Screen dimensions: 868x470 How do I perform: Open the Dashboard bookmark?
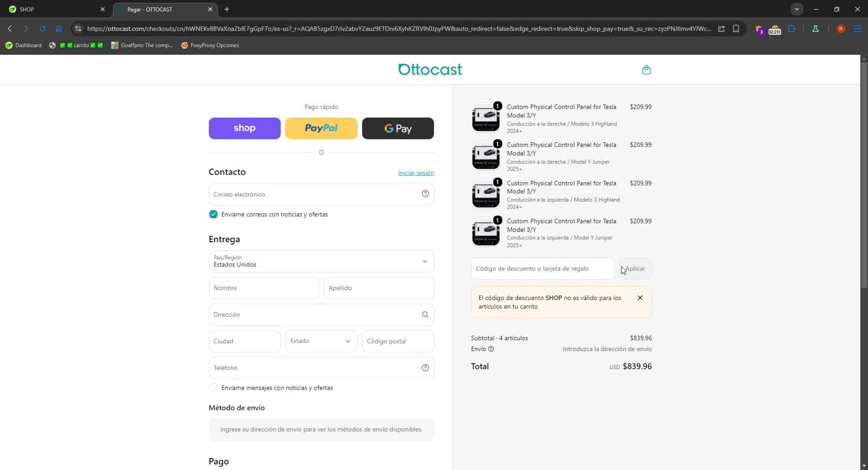coord(24,45)
